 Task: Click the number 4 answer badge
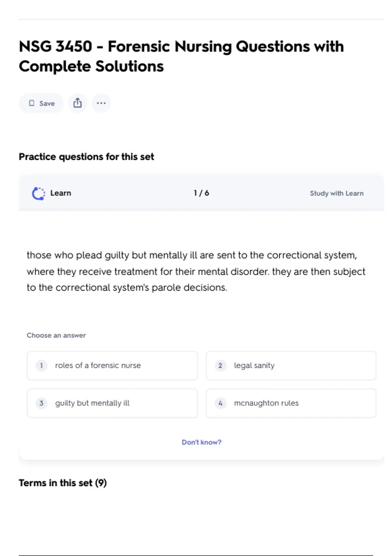point(220,403)
